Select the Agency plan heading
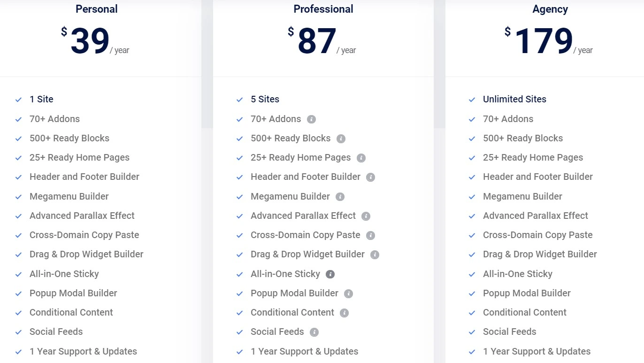Viewport: 644px width, 363px height. 550,9
